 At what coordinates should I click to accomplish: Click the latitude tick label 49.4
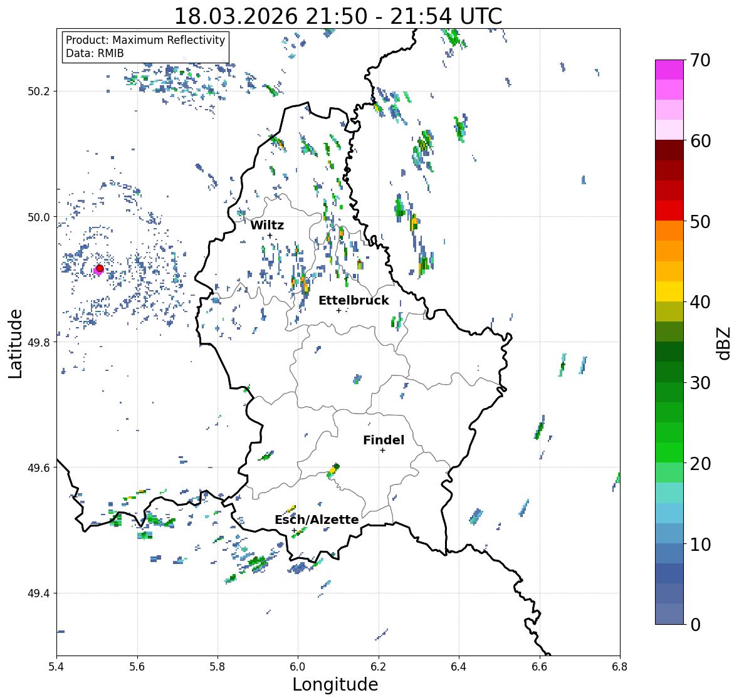click(x=39, y=593)
